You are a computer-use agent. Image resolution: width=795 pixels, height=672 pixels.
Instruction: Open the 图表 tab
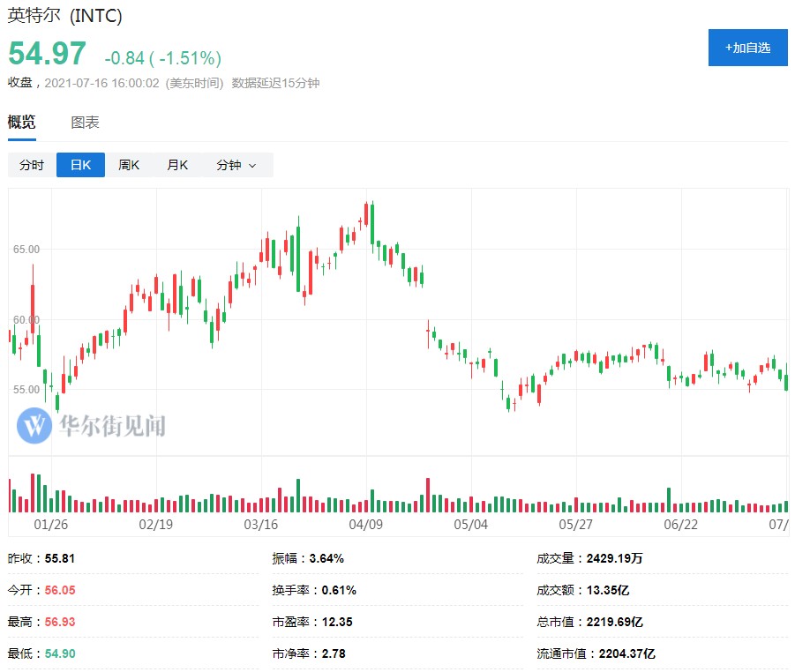point(86,123)
